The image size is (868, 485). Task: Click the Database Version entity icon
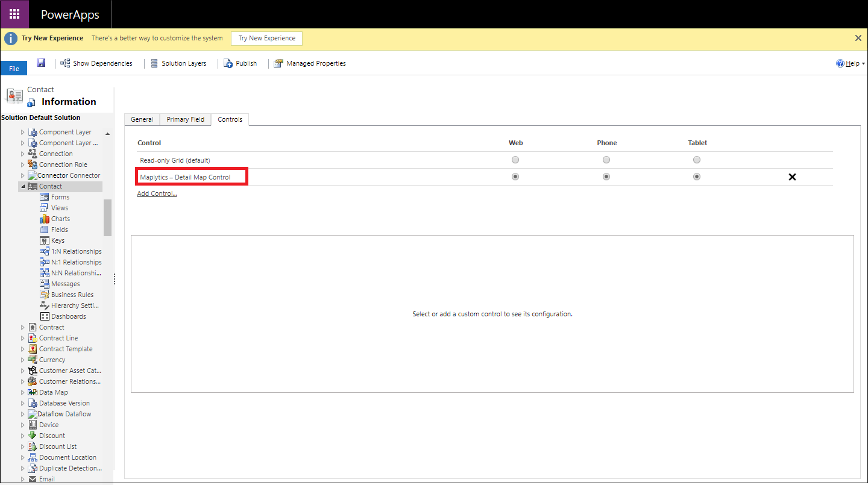(33, 403)
